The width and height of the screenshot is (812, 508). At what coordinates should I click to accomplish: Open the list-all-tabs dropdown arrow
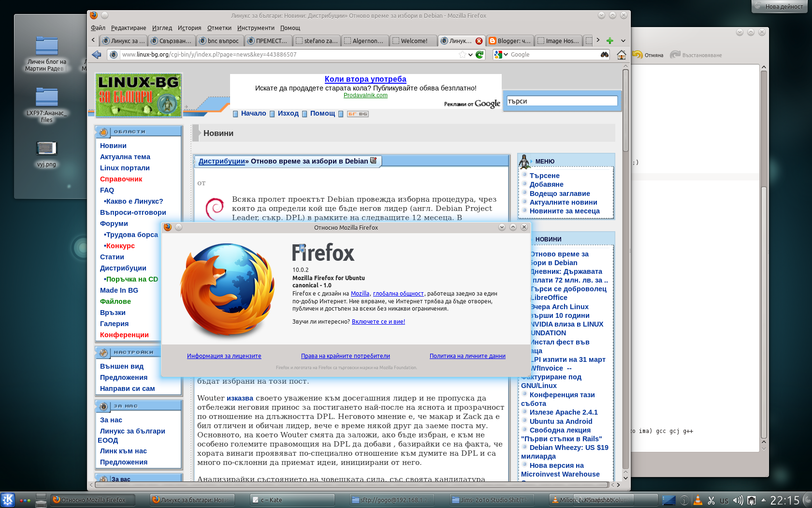click(623, 41)
